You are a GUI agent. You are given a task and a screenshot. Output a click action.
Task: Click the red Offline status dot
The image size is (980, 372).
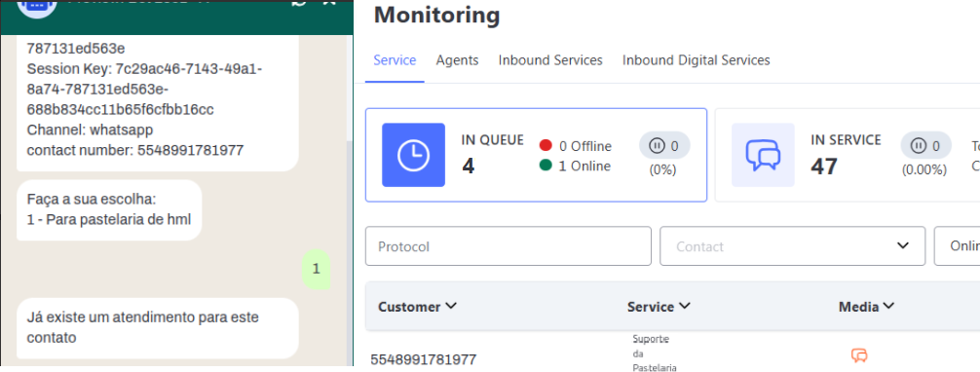pyautogui.click(x=545, y=146)
